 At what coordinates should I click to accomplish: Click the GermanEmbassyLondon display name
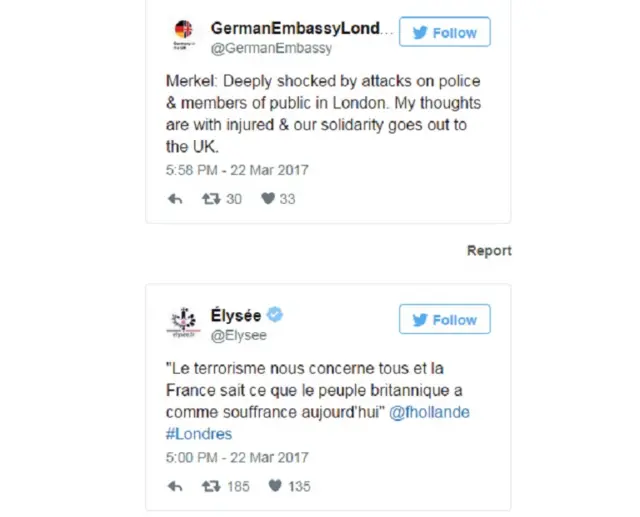click(296, 29)
